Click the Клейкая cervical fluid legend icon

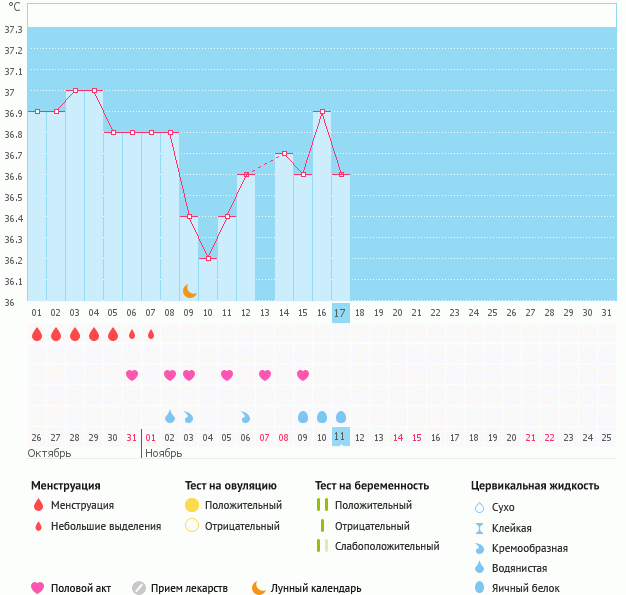[479, 528]
